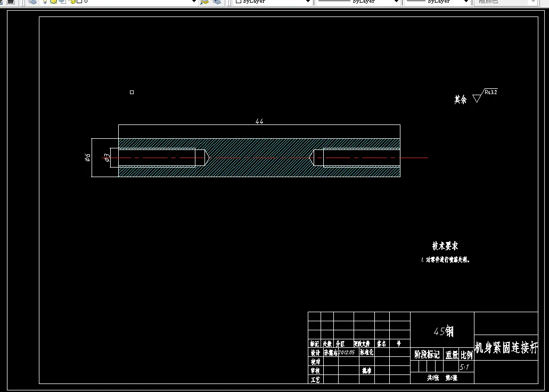This screenshot has height=392, width=549.
Task: Click the 其余 text beside roughness symbol
Action: [461, 99]
